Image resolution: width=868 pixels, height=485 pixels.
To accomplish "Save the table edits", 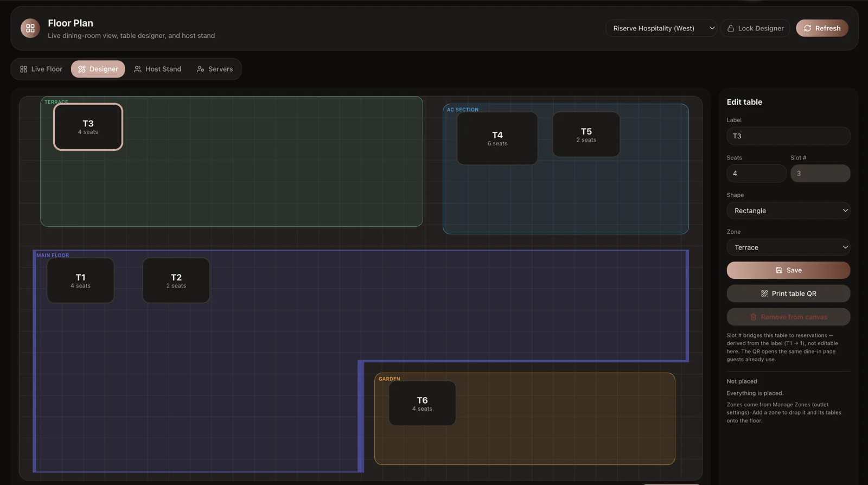I will 788,270.
